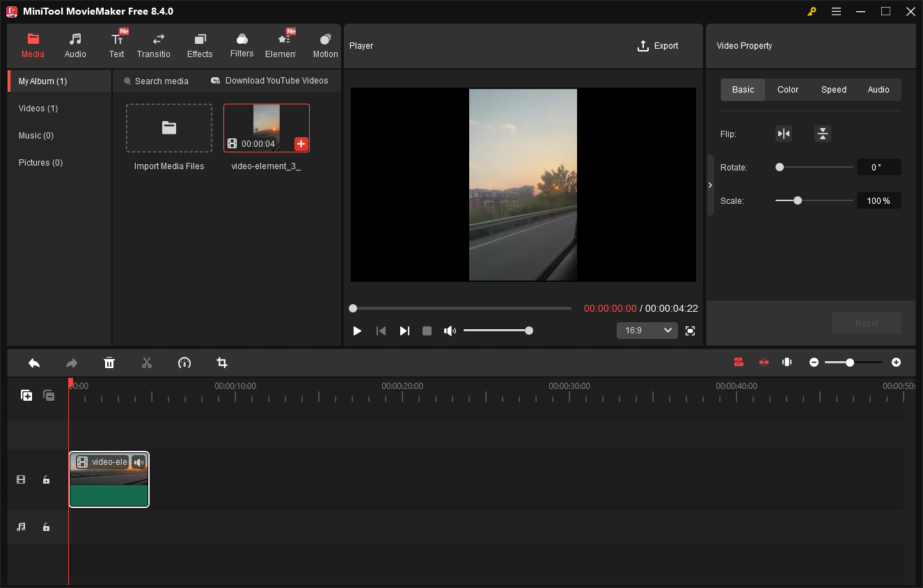The width and height of the screenshot is (923, 588).
Task: Export the current project
Action: pos(657,46)
